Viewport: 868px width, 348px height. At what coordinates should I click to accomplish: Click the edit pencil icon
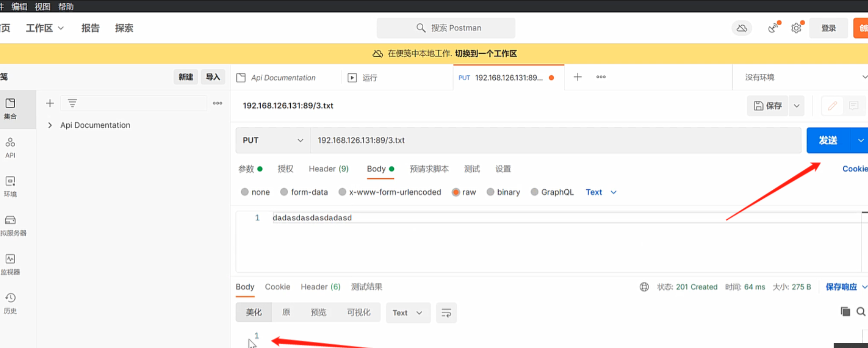click(832, 106)
